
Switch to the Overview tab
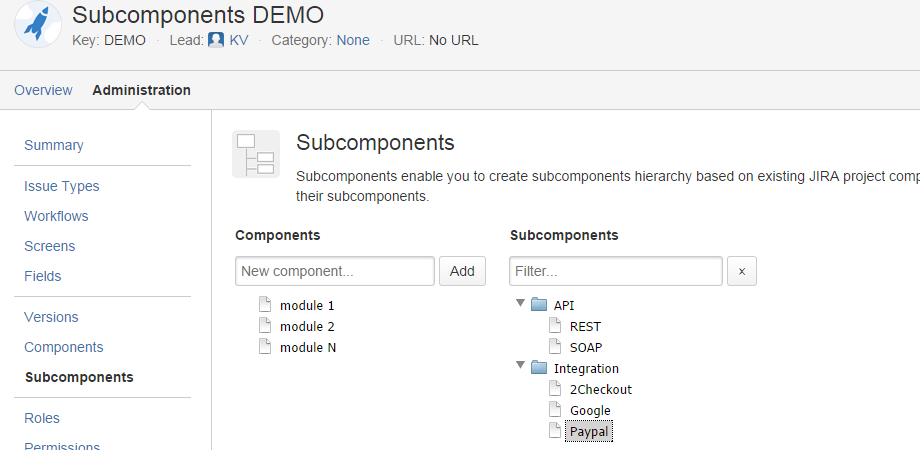[43, 90]
